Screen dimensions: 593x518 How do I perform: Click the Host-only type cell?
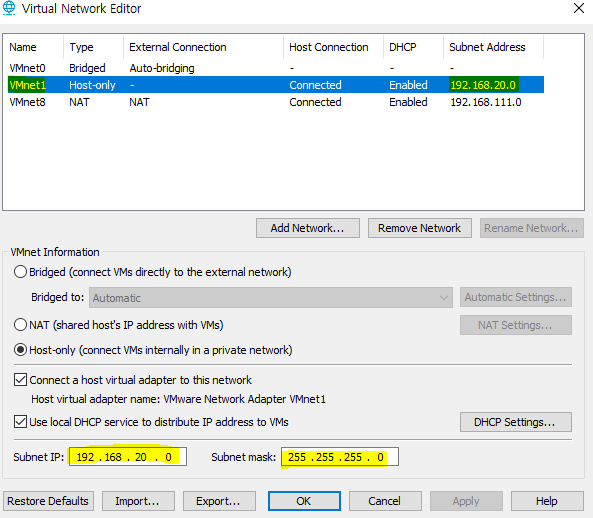(92, 85)
